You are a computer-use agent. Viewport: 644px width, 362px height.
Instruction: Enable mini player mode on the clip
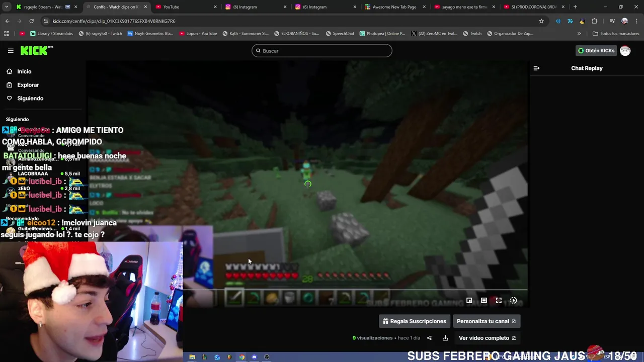click(469, 301)
